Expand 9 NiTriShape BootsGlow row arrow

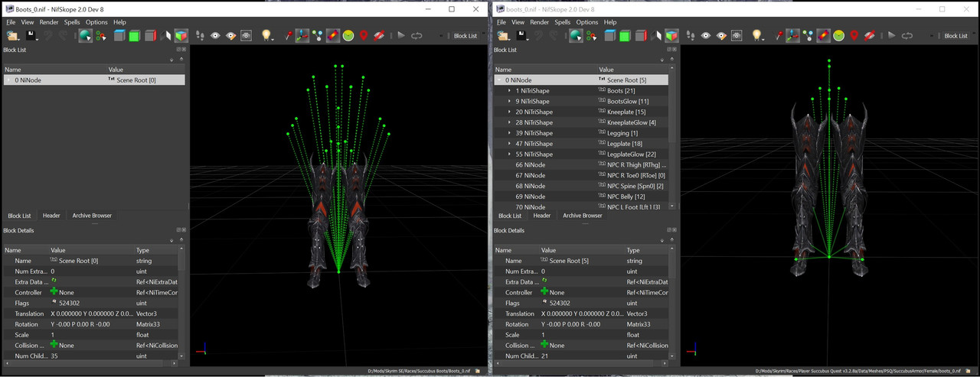[509, 101]
